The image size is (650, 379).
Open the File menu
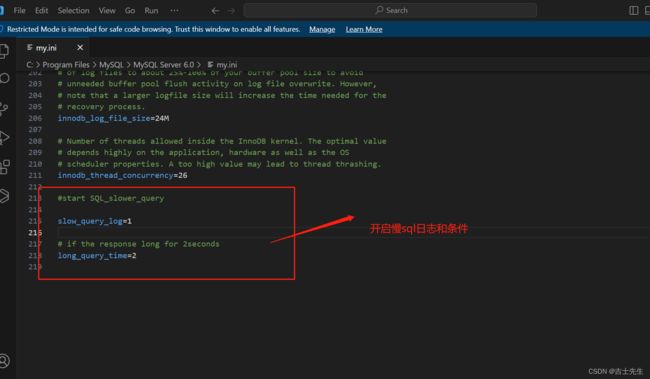[x=19, y=10]
